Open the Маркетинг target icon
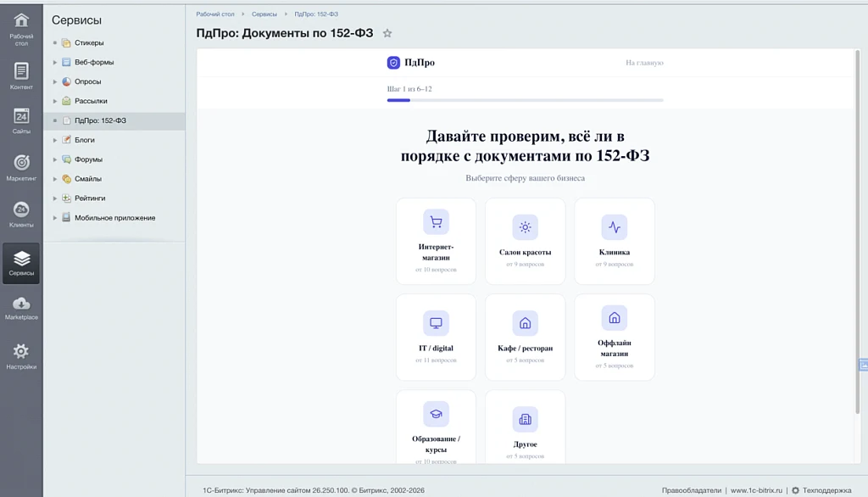 pyautogui.click(x=21, y=162)
